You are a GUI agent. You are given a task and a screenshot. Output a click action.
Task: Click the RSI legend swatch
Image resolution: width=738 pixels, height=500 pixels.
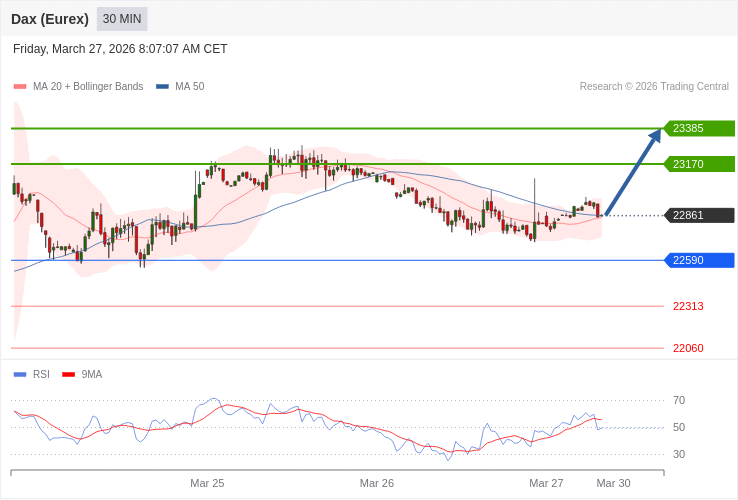coord(20,375)
